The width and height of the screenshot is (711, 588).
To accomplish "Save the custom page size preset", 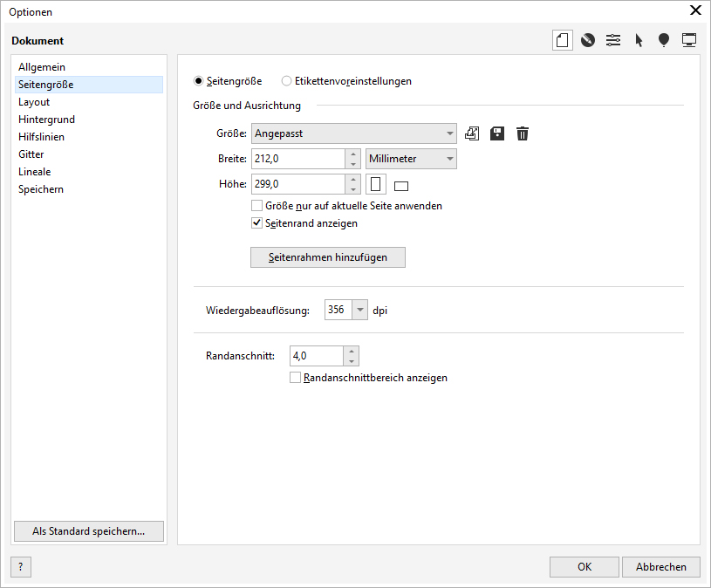I will click(497, 133).
